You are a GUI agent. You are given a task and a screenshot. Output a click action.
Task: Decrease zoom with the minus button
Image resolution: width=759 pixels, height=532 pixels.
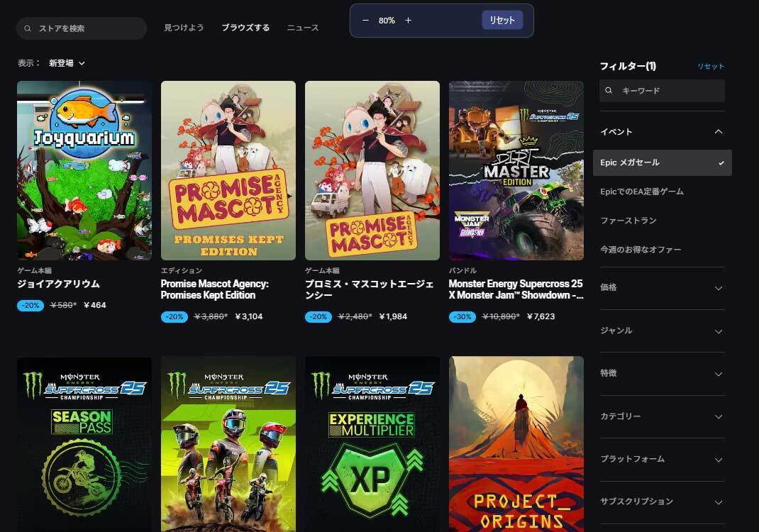pyautogui.click(x=365, y=21)
